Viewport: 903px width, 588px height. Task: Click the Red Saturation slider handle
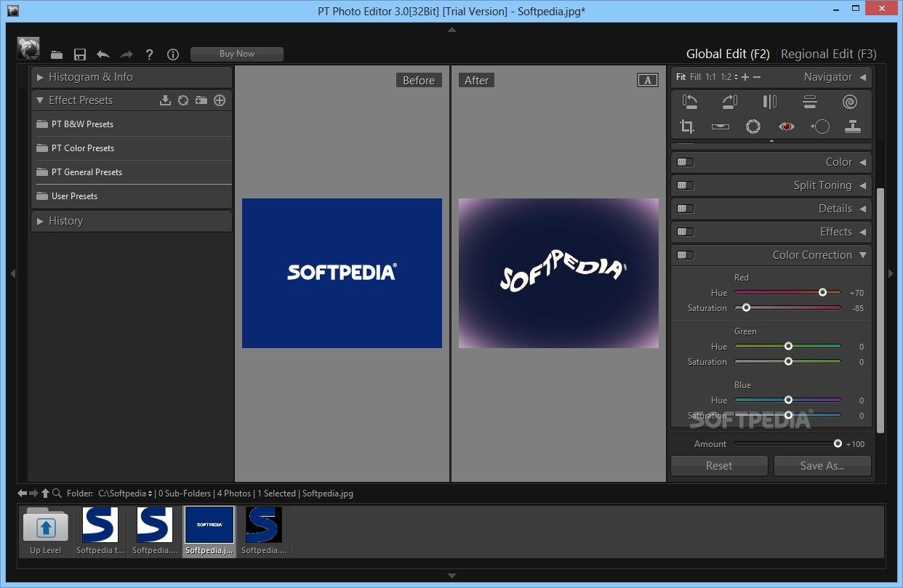coord(746,308)
